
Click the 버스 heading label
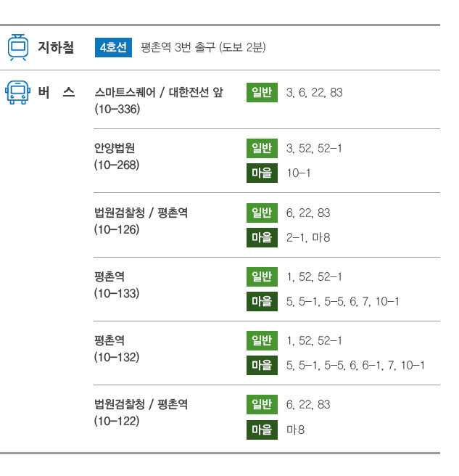click(x=57, y=92)
